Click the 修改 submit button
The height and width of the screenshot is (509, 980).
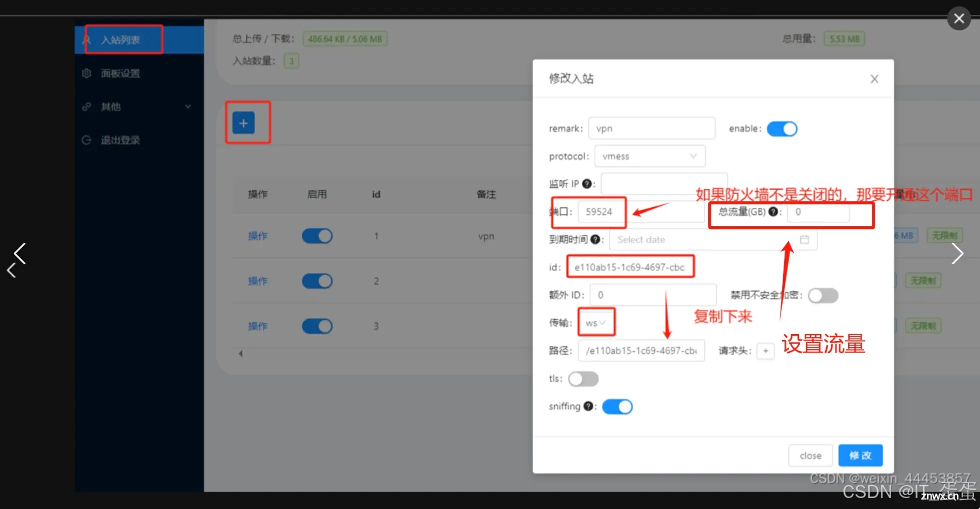click(x=860, y=456)
